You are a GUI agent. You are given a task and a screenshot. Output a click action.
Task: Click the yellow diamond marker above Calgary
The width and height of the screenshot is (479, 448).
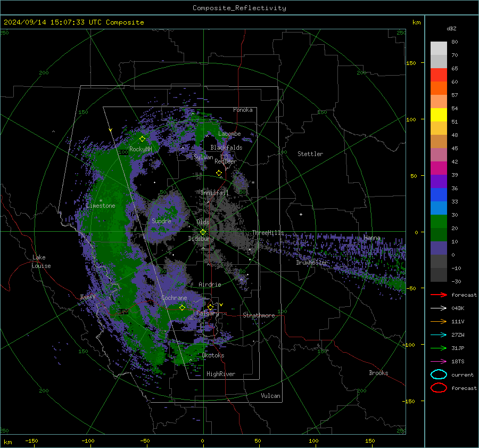(x=210, y=307)
